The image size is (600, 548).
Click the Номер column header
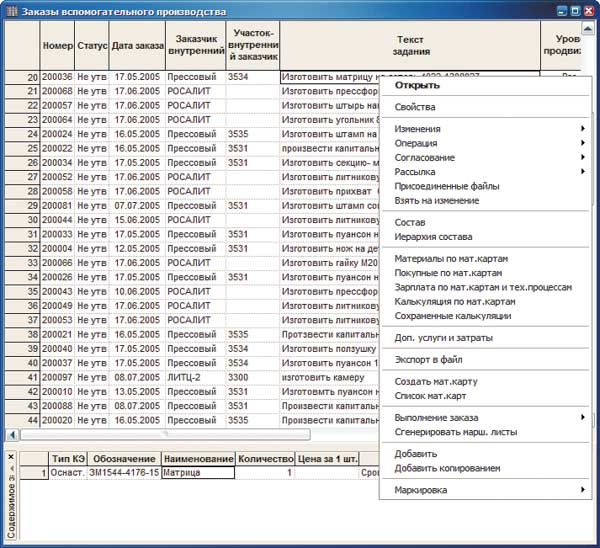click(x=57, y=46)
